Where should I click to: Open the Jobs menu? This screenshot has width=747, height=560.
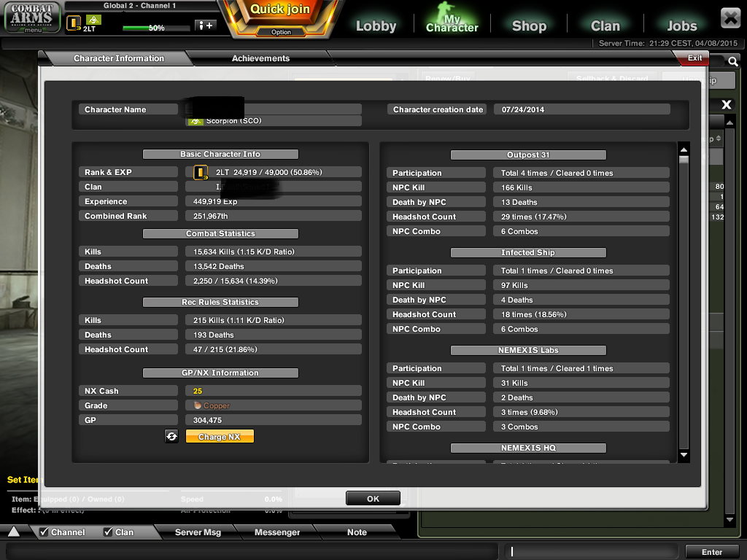point(682,26)
